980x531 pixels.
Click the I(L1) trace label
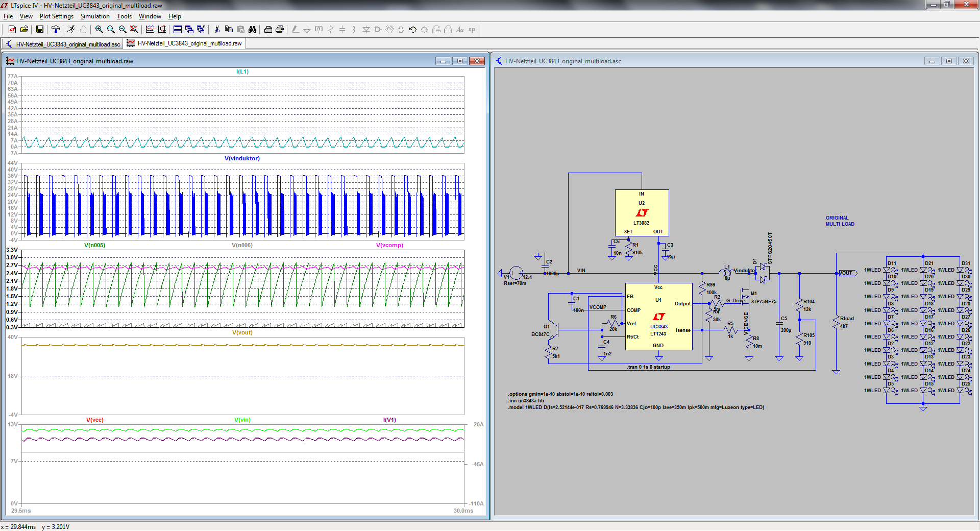tap(242, 71)
